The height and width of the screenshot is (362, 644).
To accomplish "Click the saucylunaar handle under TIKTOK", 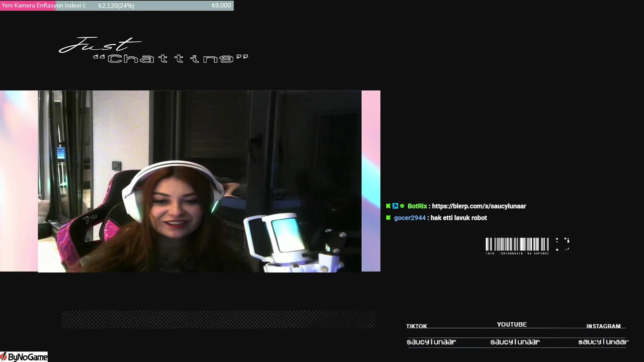I will point(431,342).
